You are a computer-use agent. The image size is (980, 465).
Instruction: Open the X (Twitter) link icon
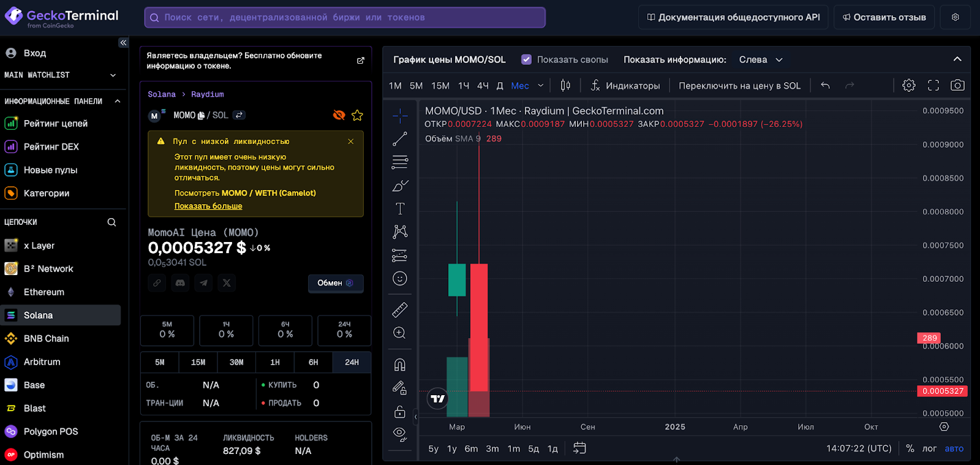pyautogui.click(x=227, y=283)
